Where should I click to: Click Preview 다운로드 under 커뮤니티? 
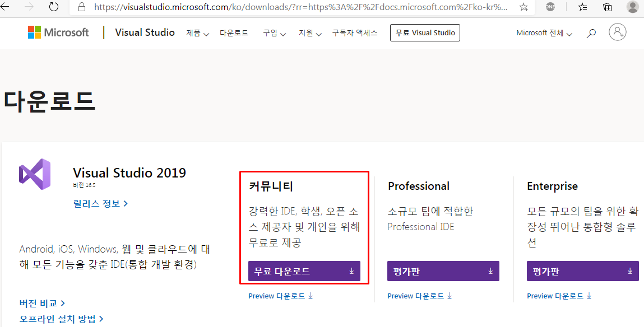[281, 296]
